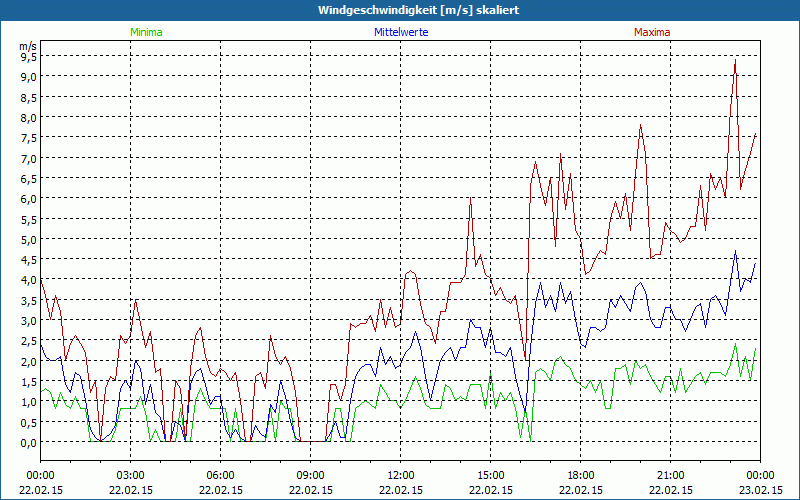
Task: Click the 3,5 y-axis value
Action: point(28,301)
